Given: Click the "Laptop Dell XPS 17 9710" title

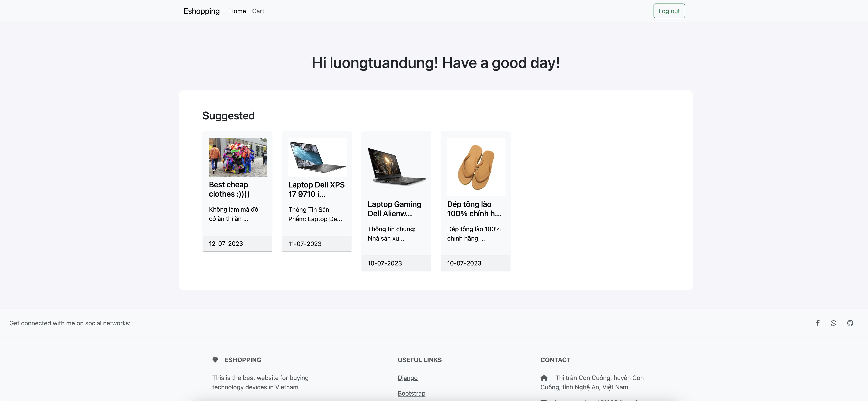Looking at the screenshot, I should point(316,189).
